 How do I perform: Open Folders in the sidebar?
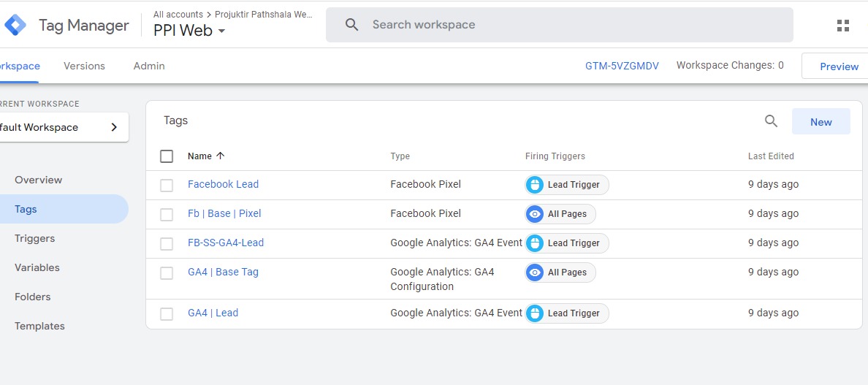(33, 297)
